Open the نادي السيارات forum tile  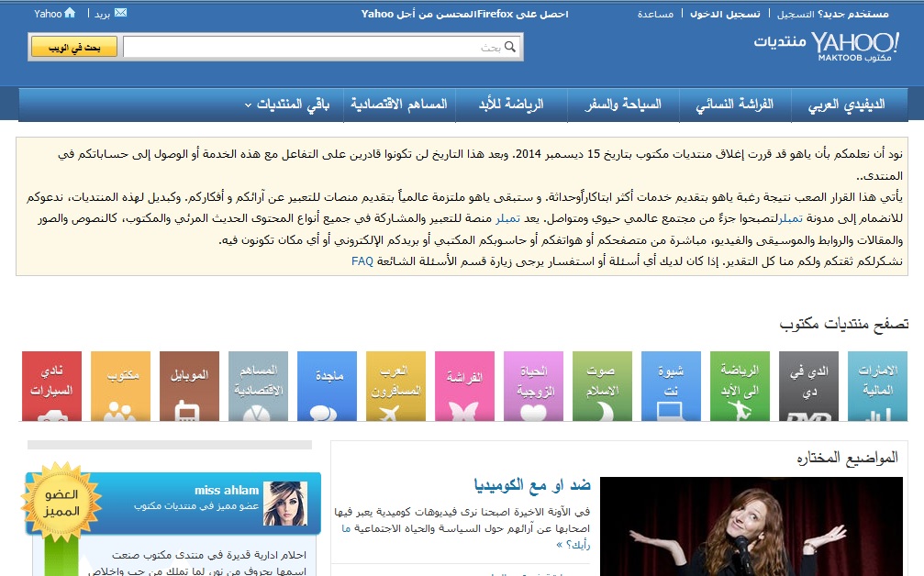click(52, 386)
